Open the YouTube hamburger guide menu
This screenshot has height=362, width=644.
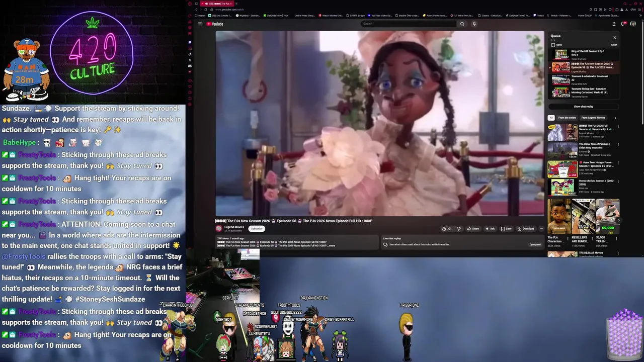pos(200,24)
